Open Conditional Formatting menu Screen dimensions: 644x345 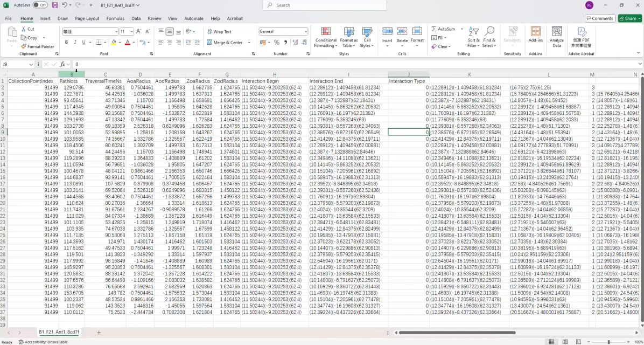[326, 37]
